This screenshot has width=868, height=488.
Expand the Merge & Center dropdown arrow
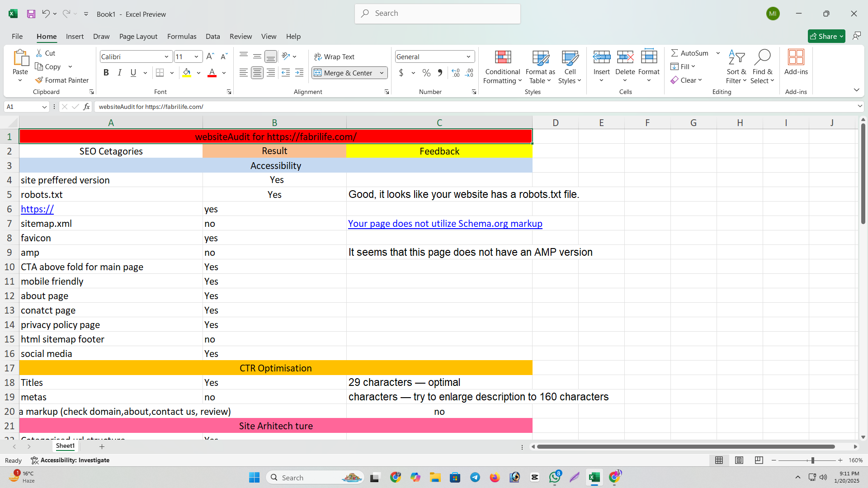382,73
